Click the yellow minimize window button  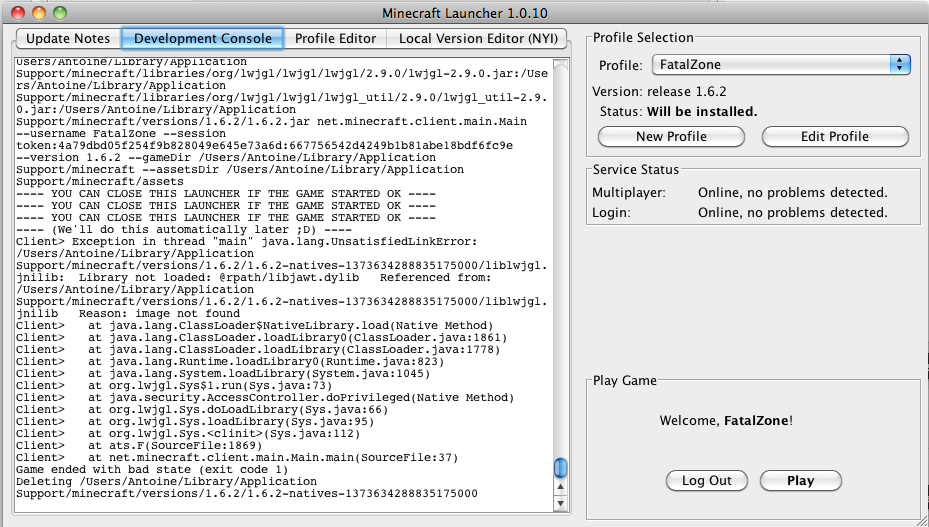pyautogui.click(x=39, y=12)
